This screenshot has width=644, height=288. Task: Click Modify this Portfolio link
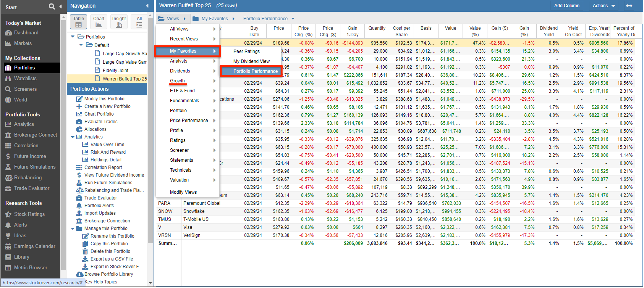(104, 99)
